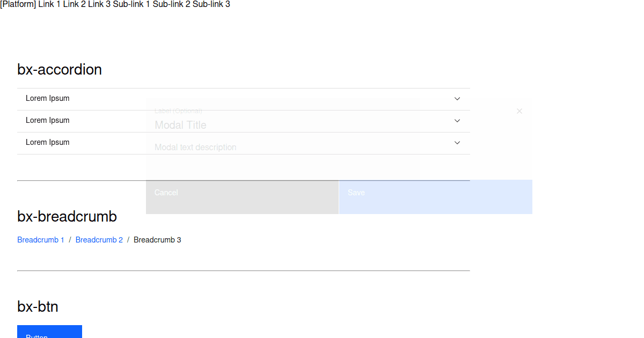Navigate to Breadcrumb 2
This screenshot has width=644, height=338.
tap(99, 240)
